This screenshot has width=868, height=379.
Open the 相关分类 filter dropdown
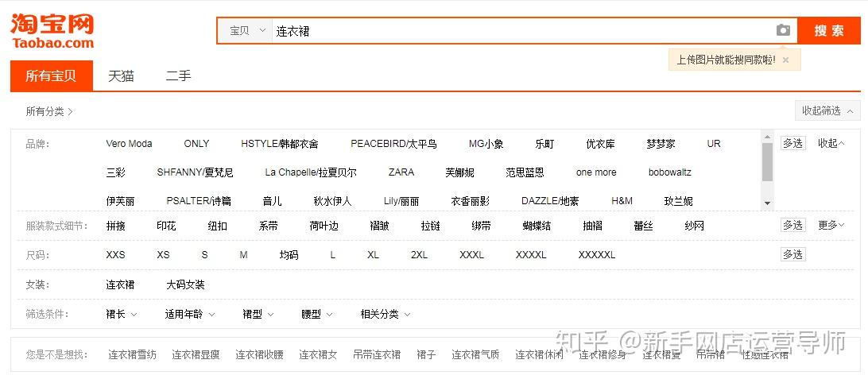386,315
